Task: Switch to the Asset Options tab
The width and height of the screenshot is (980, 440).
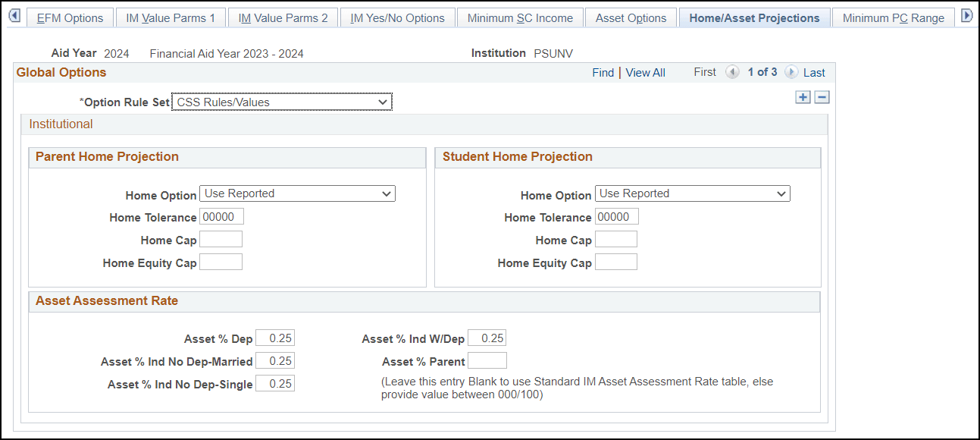Action: pyautogui.click(x=631, y=17)
